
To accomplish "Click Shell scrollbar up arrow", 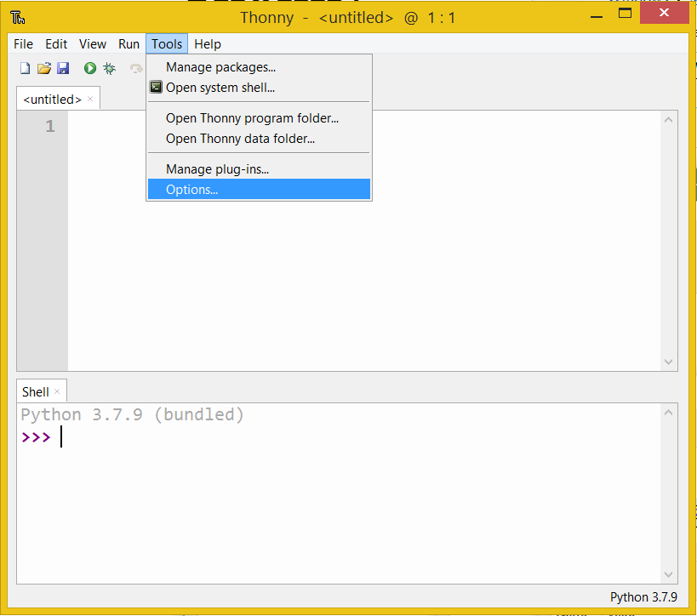I will [668, 413].
